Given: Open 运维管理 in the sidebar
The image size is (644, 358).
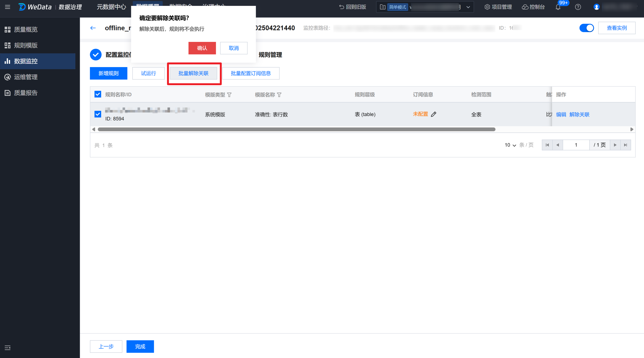Looking at the screenshot, I should tap(38, 77).
